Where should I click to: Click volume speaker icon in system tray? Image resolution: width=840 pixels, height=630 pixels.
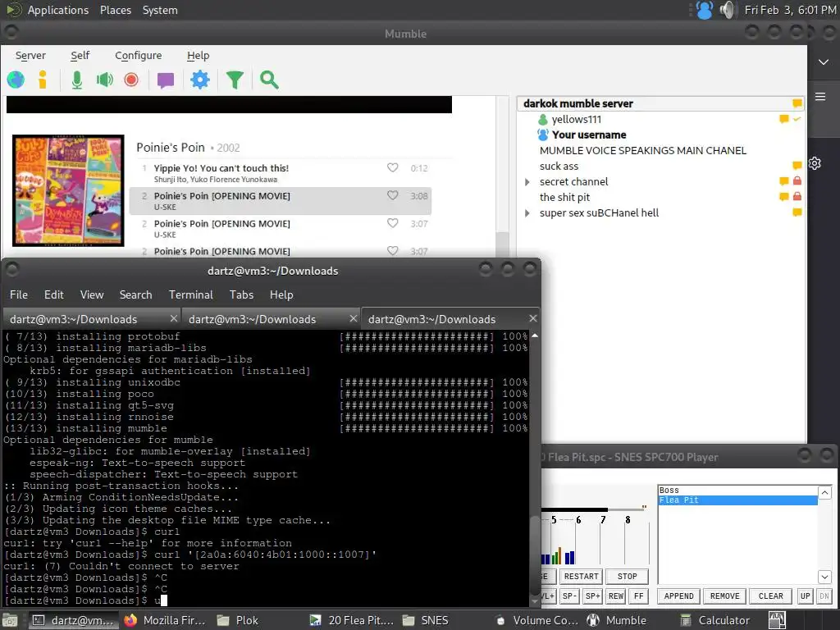pyautogui.click(x=727, y=10)
